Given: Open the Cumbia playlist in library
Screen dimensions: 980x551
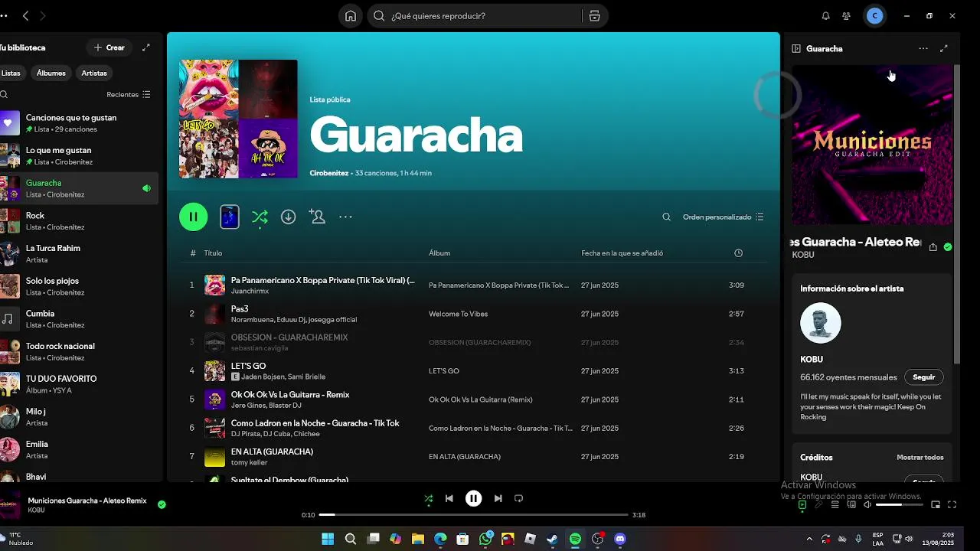Looking at the screenshot, I should (79, 319).
